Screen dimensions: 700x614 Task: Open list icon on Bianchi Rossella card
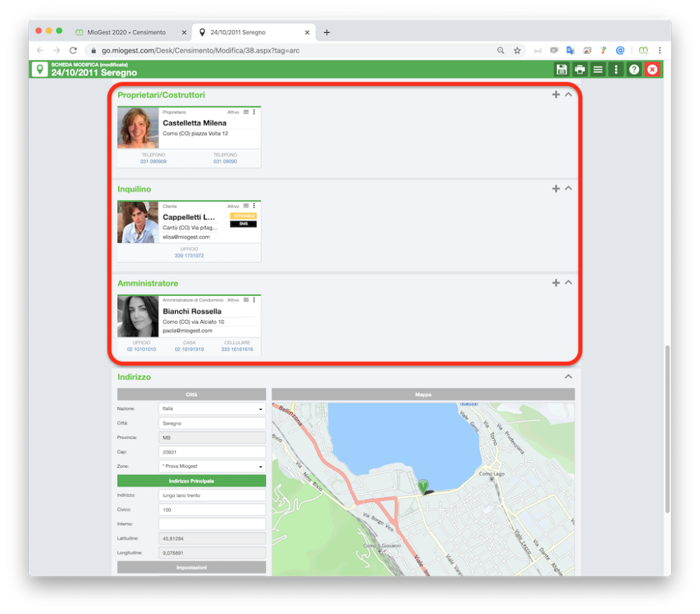[246, 300]
